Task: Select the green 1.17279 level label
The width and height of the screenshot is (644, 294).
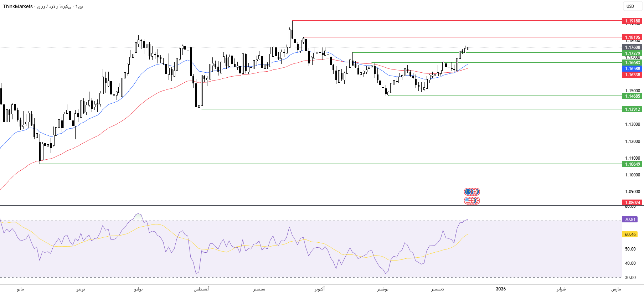Action: [632, 53]
